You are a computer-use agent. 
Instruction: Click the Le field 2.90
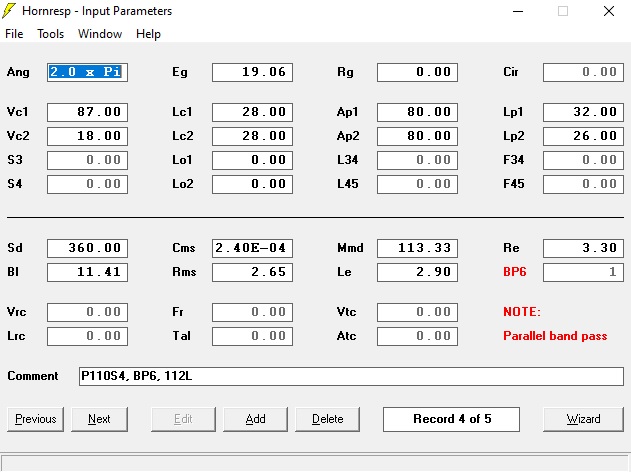[417, 272]
